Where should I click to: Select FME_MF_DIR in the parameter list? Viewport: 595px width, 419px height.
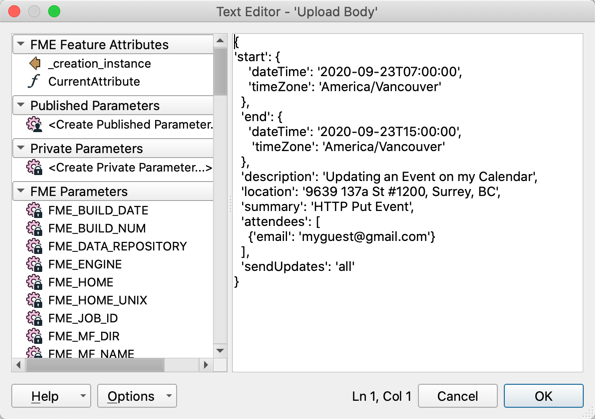84,336
